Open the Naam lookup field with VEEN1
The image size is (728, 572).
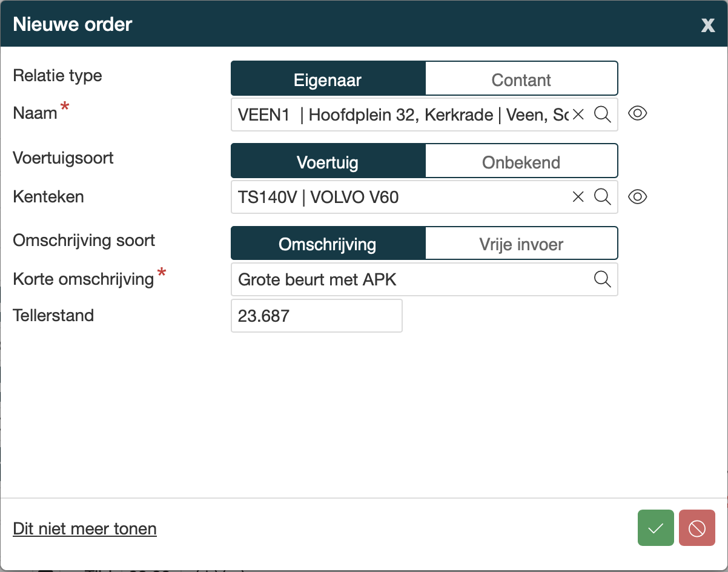click(400, 115)
